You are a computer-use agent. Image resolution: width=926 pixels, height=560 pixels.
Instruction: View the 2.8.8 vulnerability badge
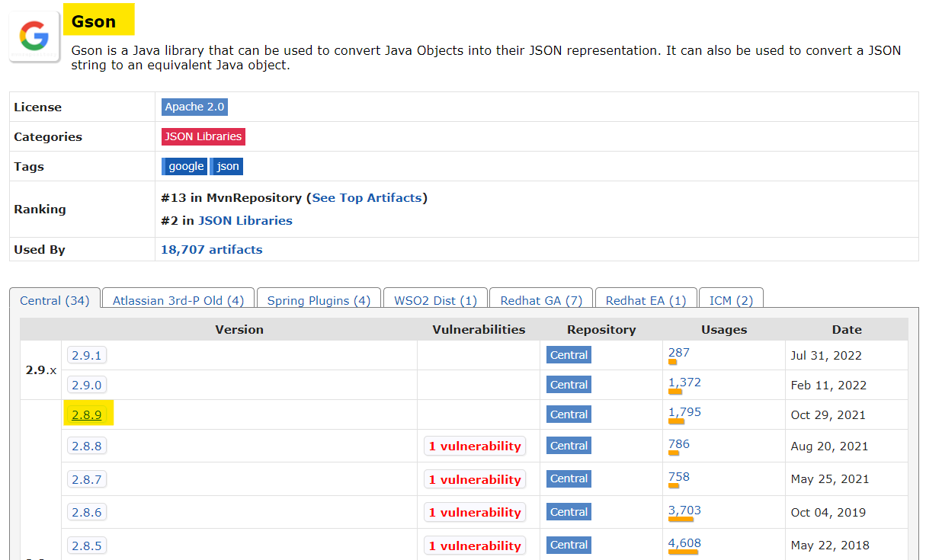[475, 446]
